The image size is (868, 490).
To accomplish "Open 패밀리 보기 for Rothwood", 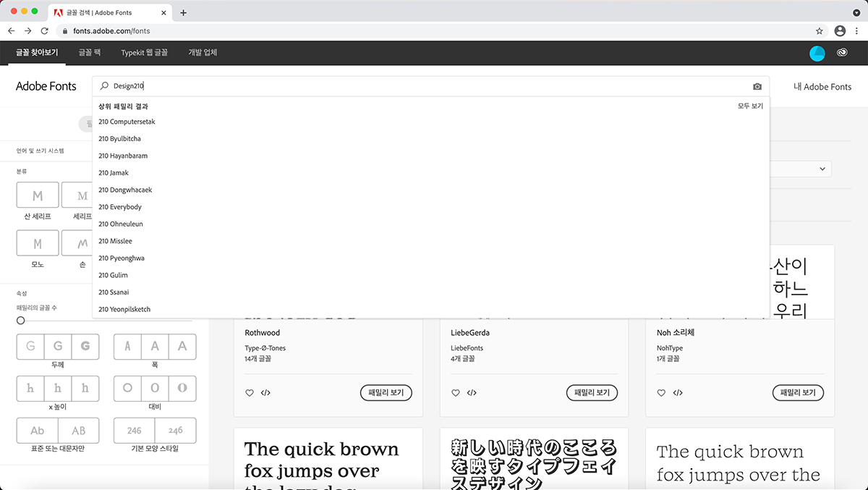I will point(386,393).
